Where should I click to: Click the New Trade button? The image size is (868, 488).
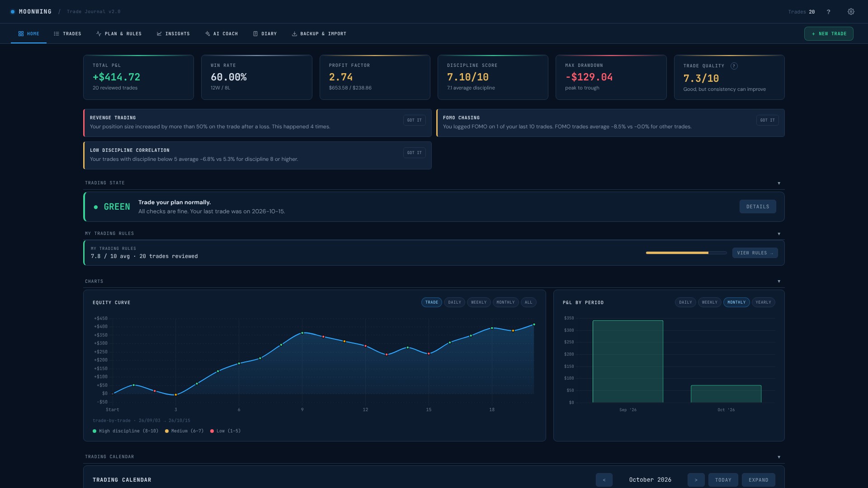coord(829,34)
